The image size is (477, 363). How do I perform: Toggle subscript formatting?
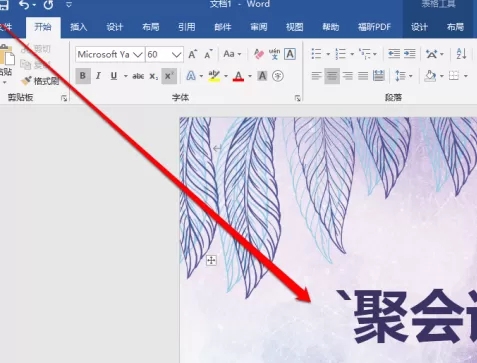[153, 76]
